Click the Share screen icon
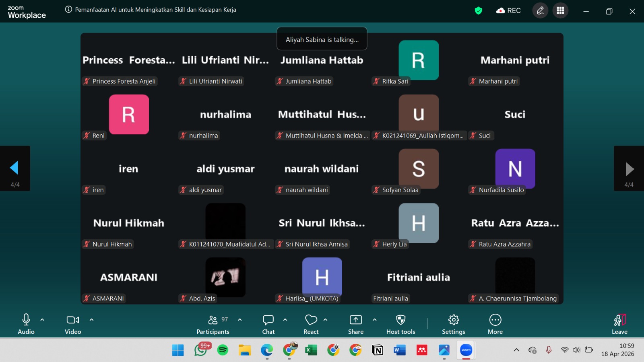This screenshot has width=644, height=362. click(x=355, y=324)
